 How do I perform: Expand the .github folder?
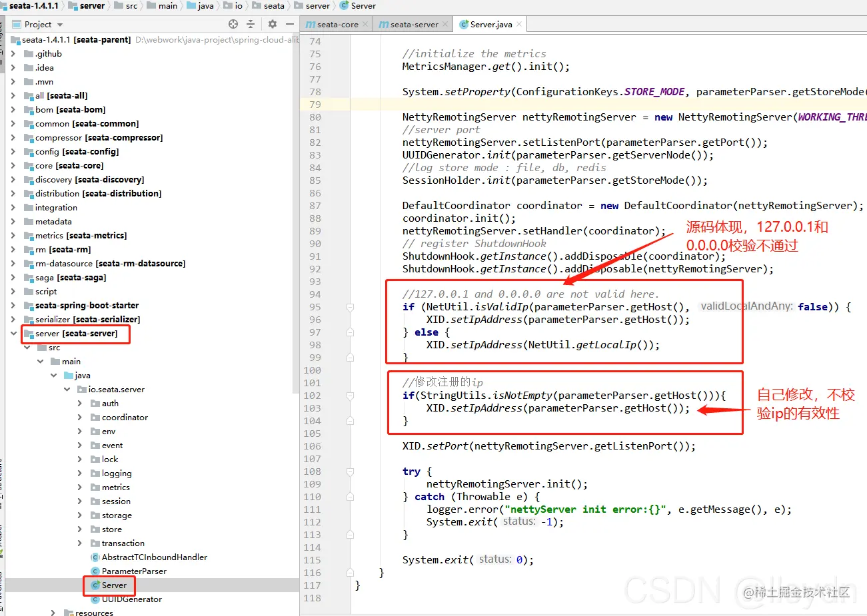[13, 54]
